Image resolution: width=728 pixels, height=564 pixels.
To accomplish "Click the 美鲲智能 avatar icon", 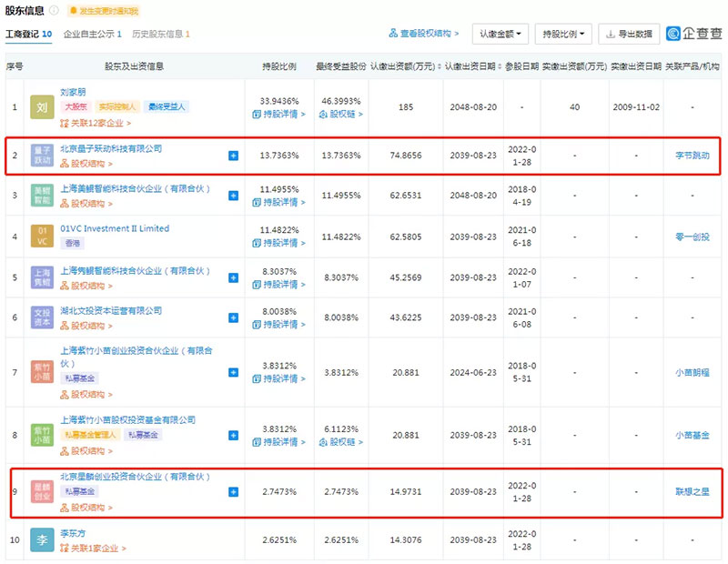I will click(x=42, y=196).
